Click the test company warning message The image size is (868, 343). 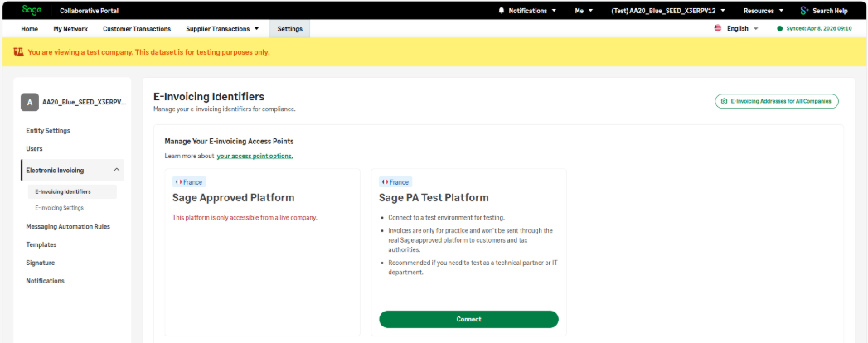click(149, 52)
